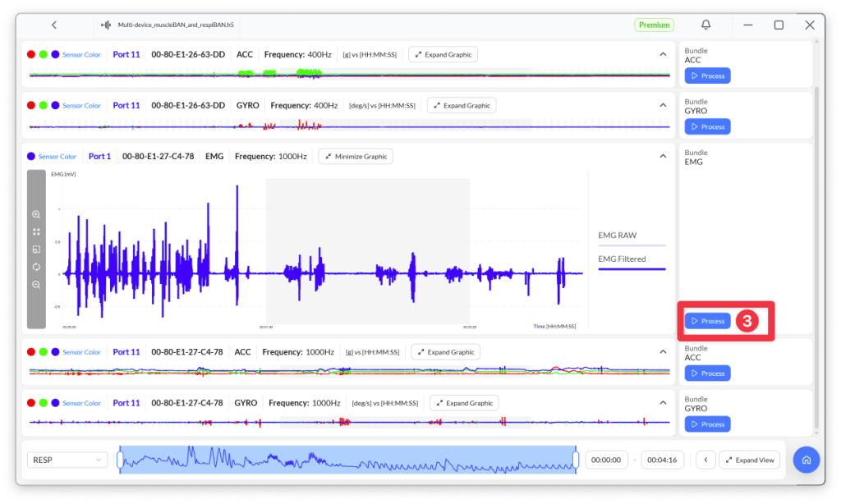This screenshot has height=504, width=841.
Task: Click the 1000Hz GYRO mini waveform strip
Action: point(350,423)
